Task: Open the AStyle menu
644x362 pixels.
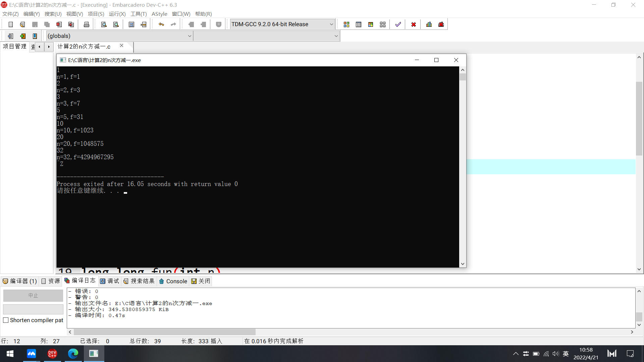Action: click(159, 14)
